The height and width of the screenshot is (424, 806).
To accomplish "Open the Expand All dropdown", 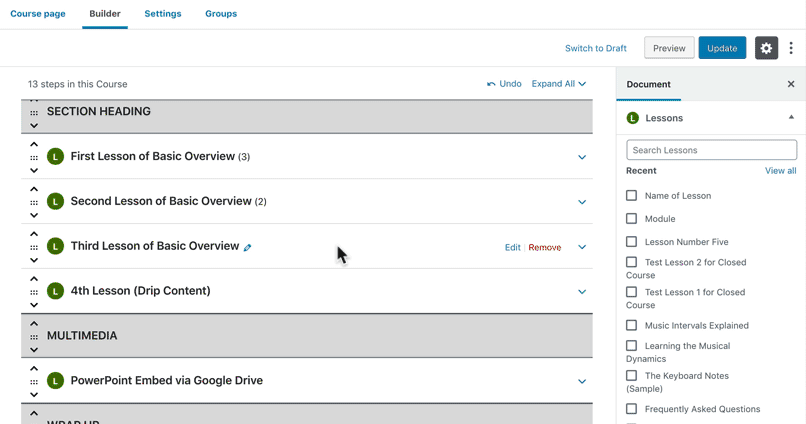I will coord(559,84).
